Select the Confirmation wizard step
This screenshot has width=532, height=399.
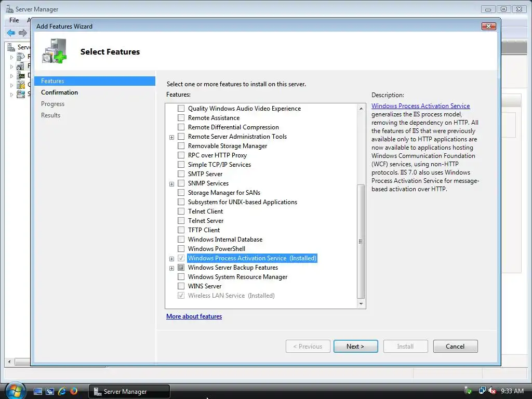[59, 92]
